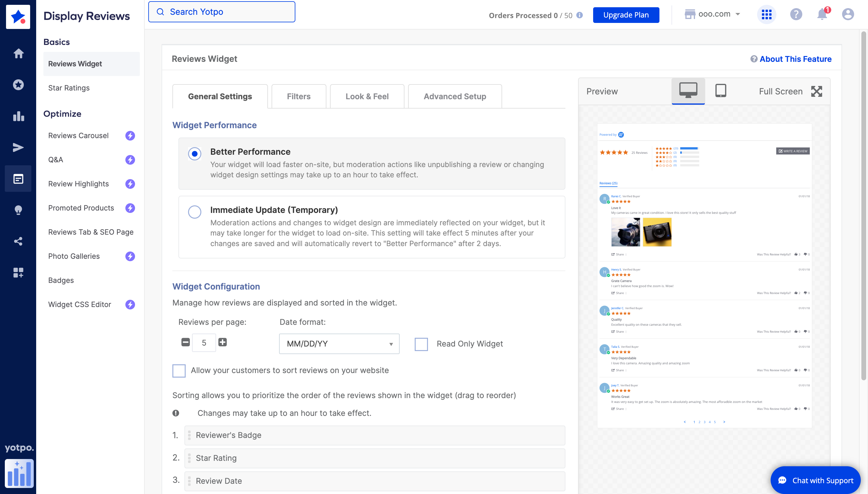Open the user account avatar icon
This screenshot has width=868, height=494.
pos(848,14)
